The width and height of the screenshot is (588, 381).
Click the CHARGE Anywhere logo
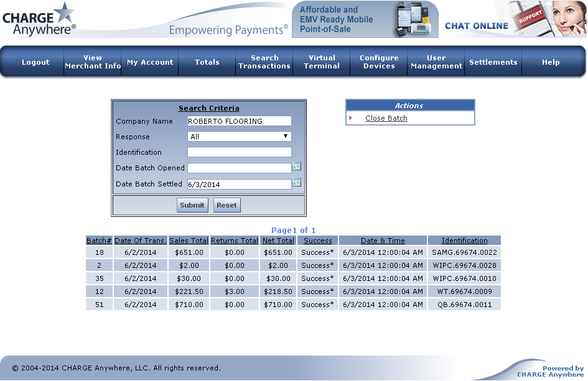39,19
